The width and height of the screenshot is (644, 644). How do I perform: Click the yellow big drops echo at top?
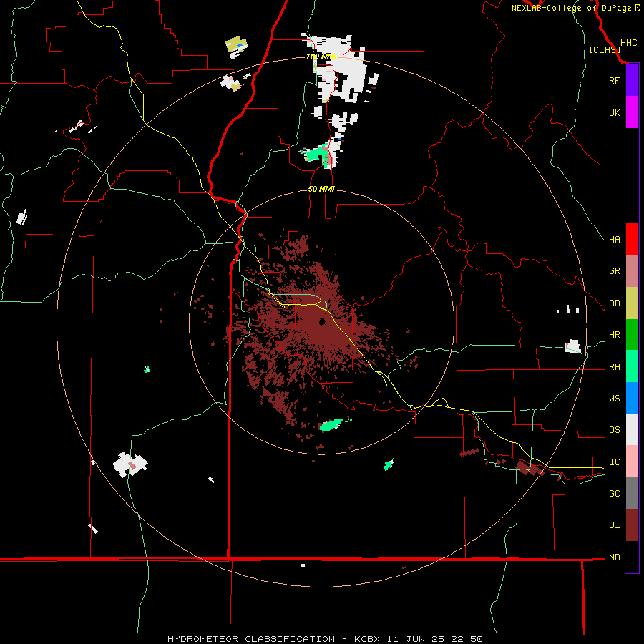pyautogui.click(x=236, y=44)
